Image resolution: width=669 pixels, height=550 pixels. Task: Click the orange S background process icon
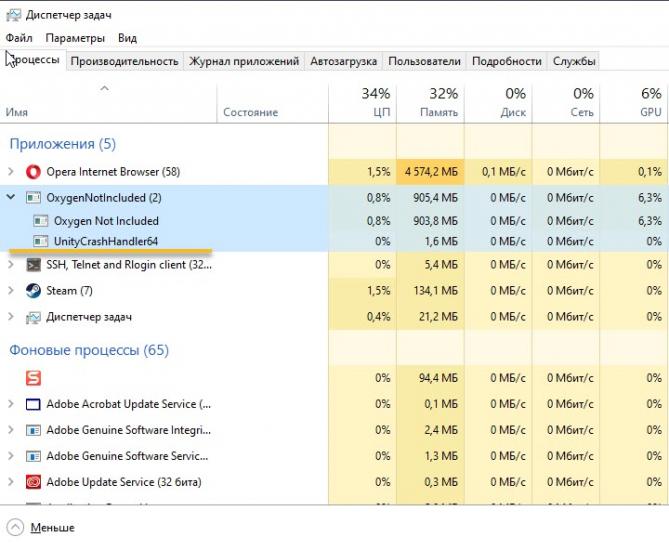tap(33, 378)
